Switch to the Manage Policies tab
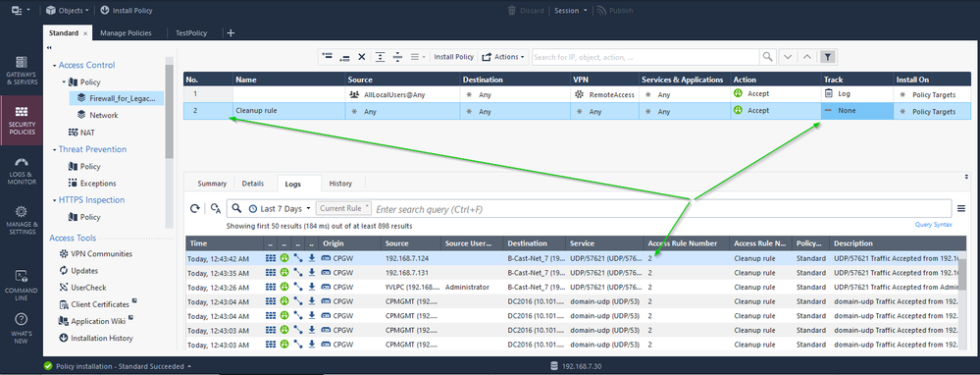 pyautogui.click(x=126, y=33)
